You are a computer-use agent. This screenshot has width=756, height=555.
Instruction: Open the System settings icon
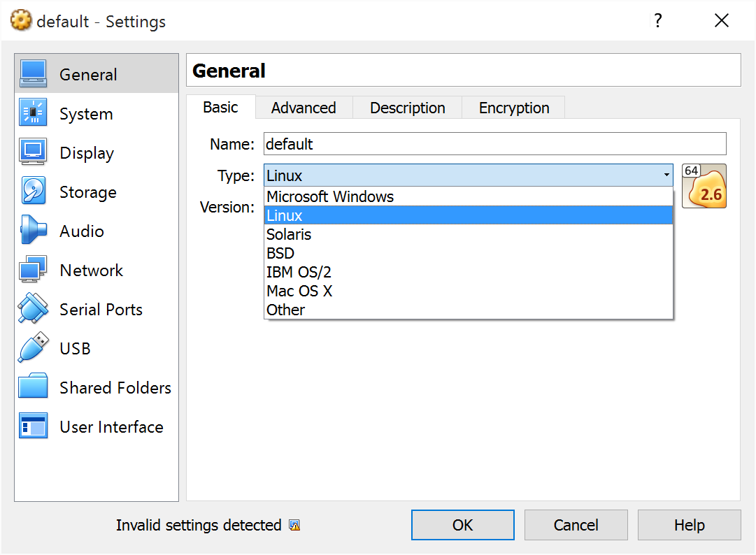[x=33, y=113]
